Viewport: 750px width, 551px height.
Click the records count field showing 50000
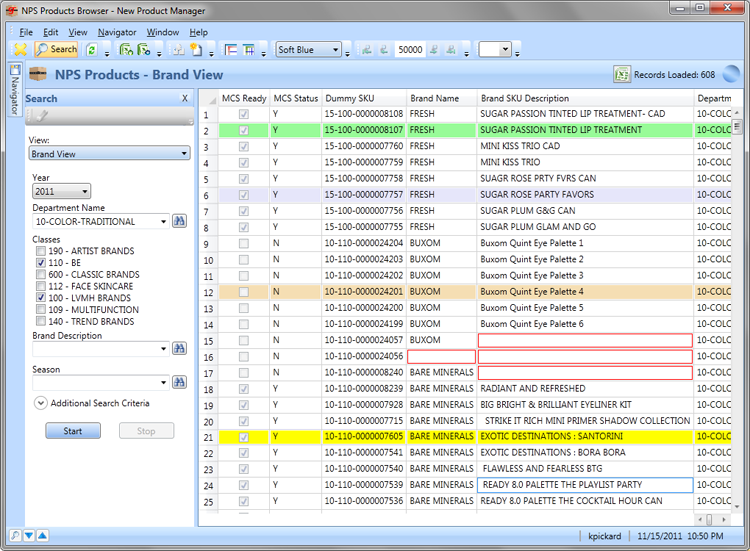[x=410, y=49]
